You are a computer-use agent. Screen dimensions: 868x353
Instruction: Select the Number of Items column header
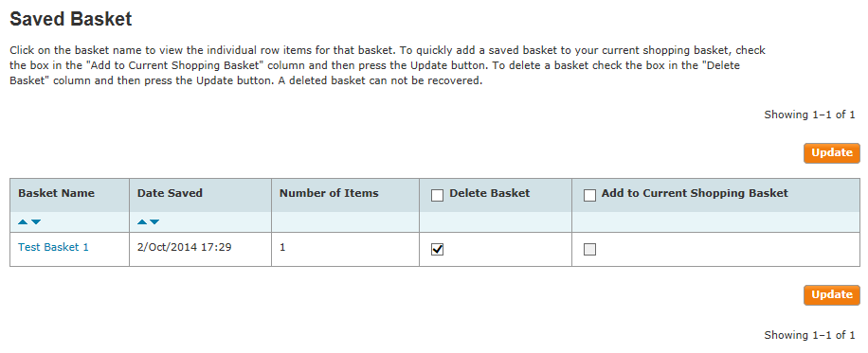pos(329,193)
